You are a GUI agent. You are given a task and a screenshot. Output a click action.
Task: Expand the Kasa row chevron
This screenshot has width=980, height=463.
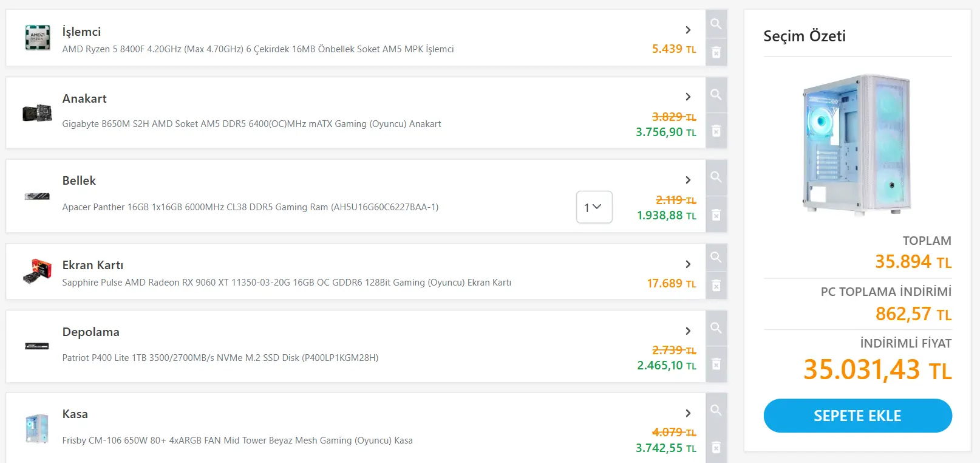(688, 413)
